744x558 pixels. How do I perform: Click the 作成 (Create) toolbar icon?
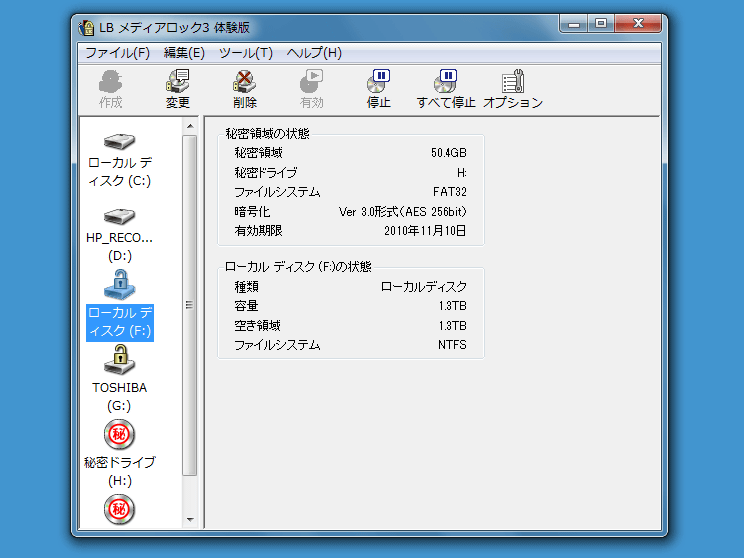tap(111, 81)
